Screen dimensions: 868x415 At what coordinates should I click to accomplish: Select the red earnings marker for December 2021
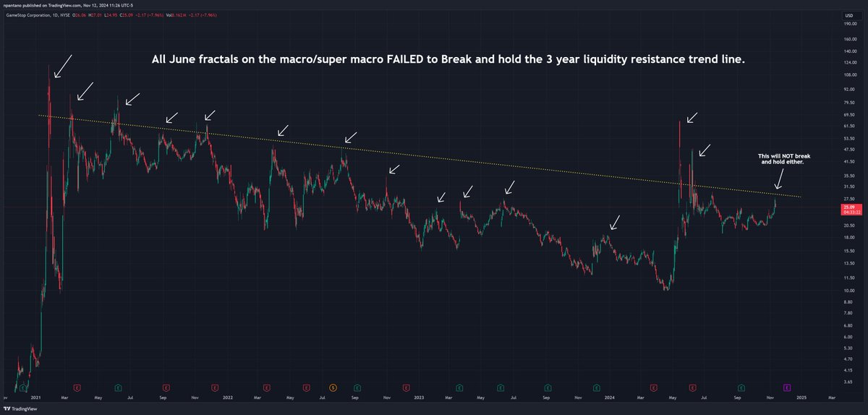point(214,388)
